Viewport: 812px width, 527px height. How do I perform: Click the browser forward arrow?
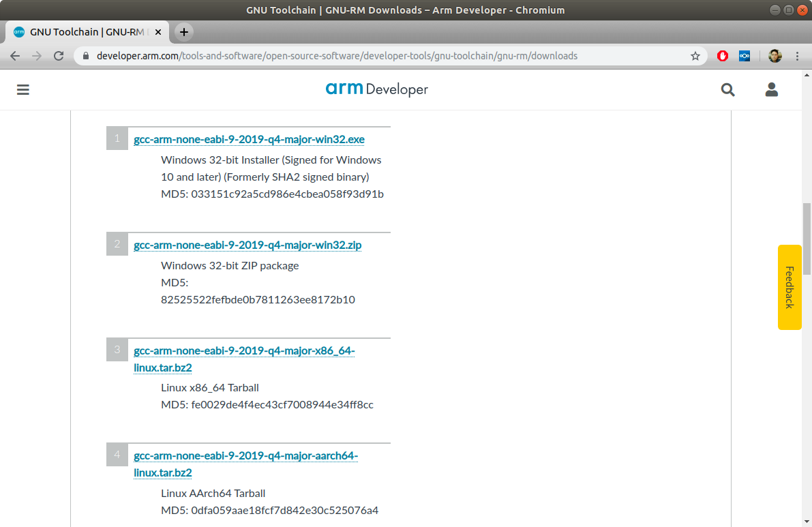coord(37,56)
